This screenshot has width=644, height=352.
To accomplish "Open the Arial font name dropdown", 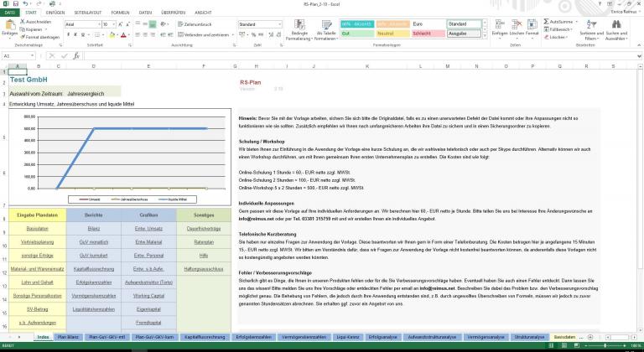I will point(103,24).
